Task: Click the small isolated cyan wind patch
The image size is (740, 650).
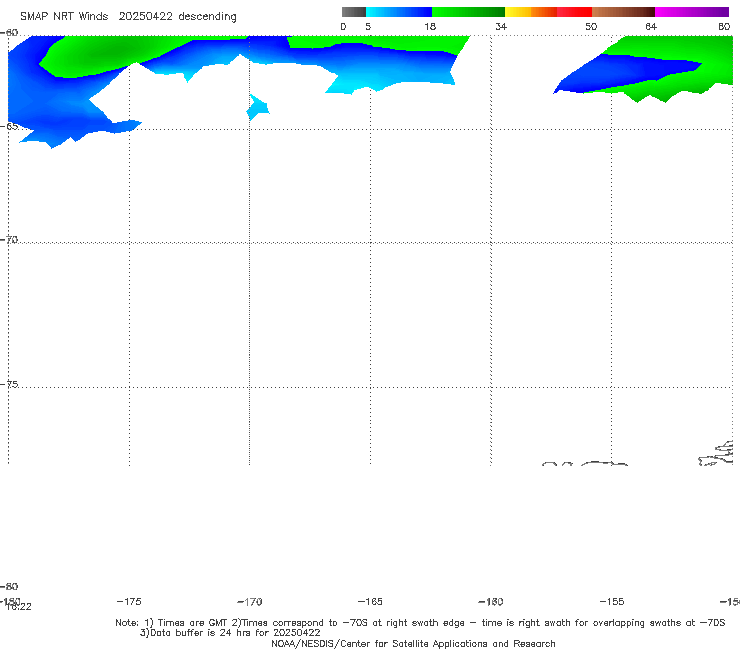Action: 258,107
